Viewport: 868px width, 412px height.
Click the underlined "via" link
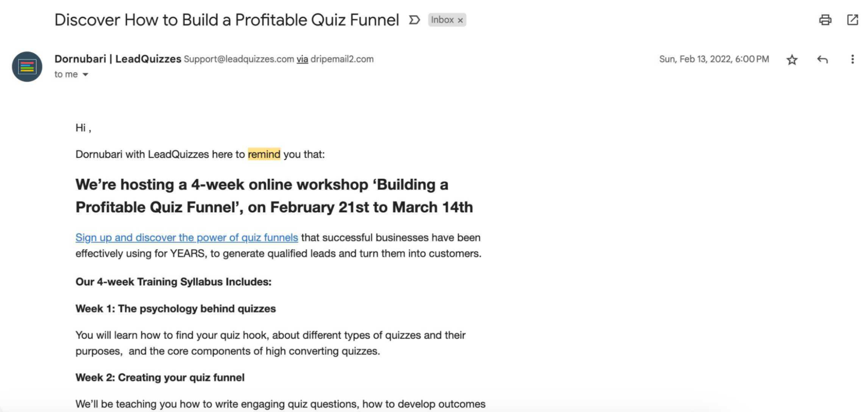tap(302, 59)
